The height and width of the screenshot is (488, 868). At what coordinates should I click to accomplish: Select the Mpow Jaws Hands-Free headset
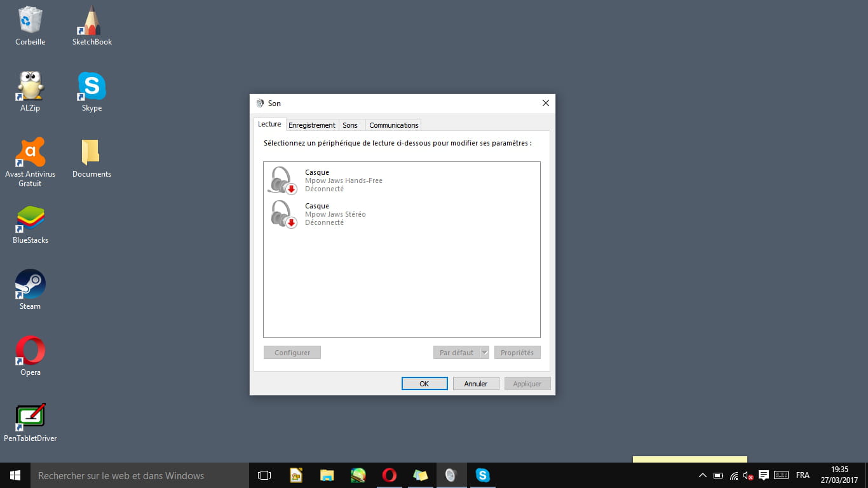[343, 180]
